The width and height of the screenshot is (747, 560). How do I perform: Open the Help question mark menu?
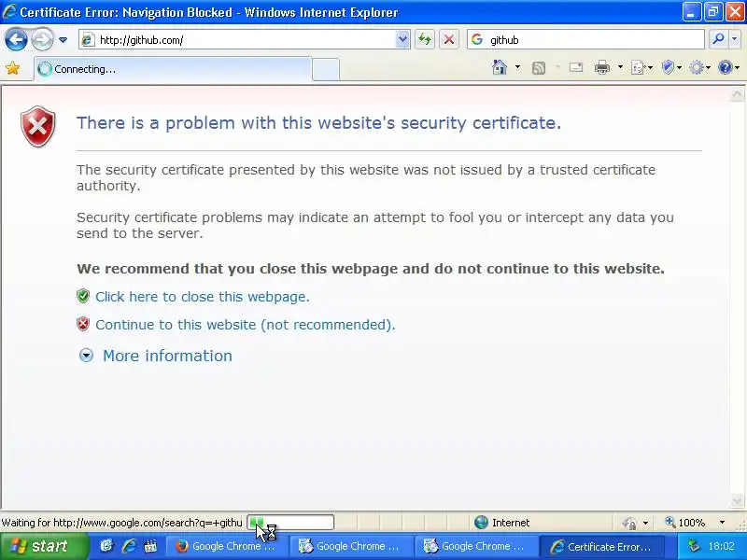[x=728, y=68]
